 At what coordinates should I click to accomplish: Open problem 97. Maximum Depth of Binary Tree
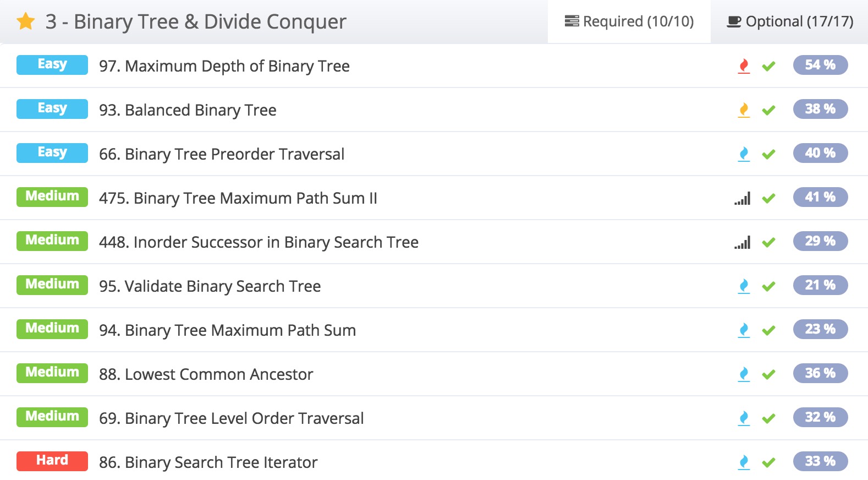[224, 66]
